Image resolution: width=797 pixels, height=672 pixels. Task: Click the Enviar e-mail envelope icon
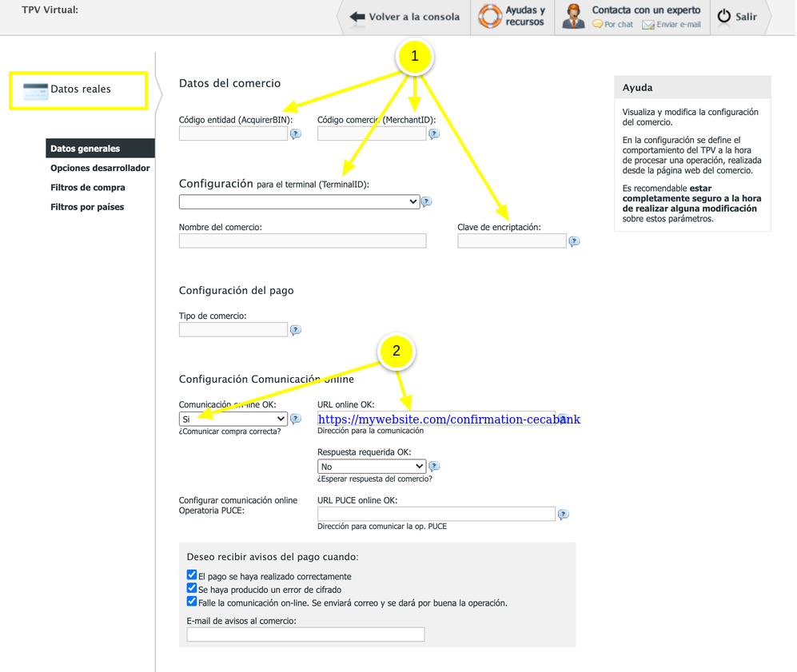tap(648, 24)
